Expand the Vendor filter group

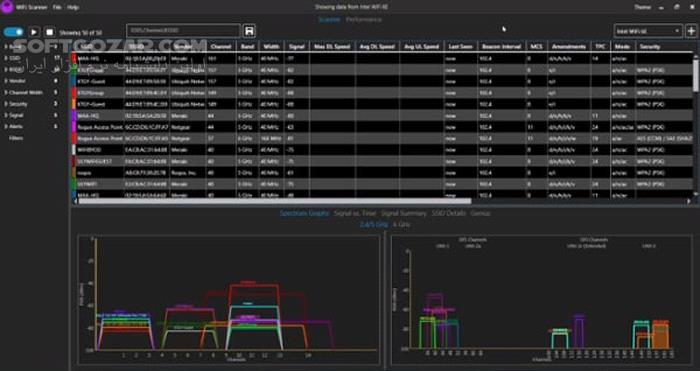(17, 81)
